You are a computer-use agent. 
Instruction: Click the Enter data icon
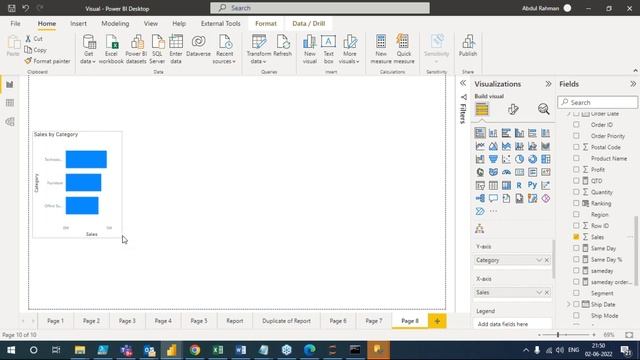click(176, 49)
